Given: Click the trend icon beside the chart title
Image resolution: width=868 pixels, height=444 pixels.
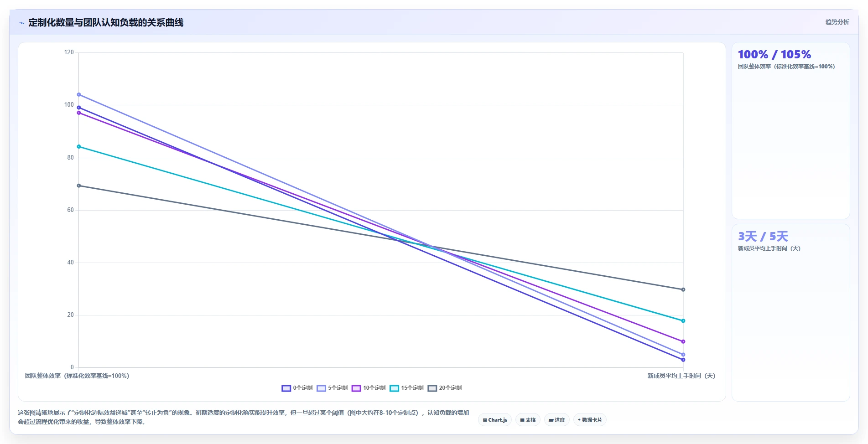Looking at the screenshot, I should (x=21, y=23).
